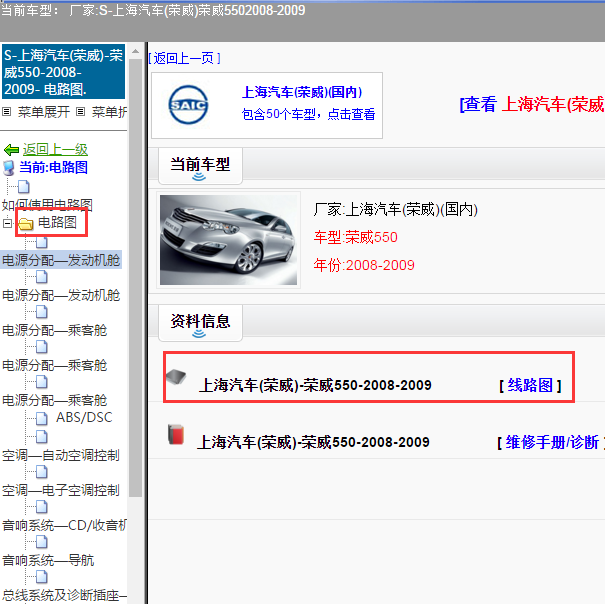Select 空调—电子空调控制 tree item
The width and height of the screenshot is (605, 604).
[61, 491]
